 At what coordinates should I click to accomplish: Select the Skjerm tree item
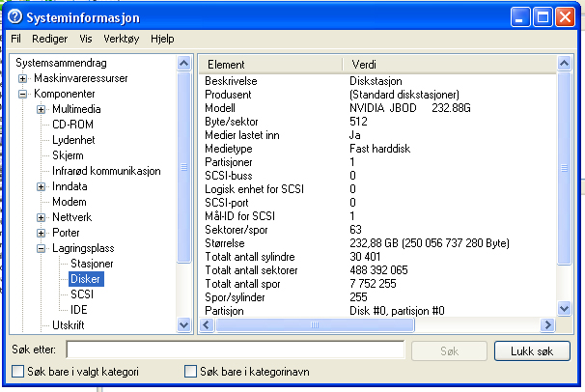pyautogui.click(x=68, y=155)
